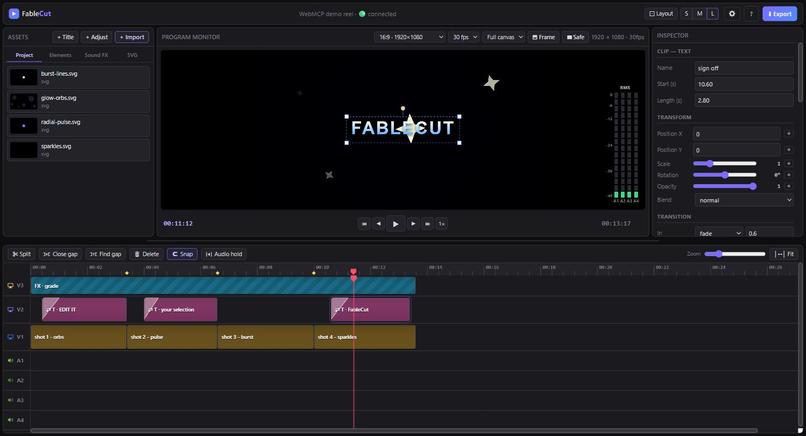
Task: Switch to the Elements tab
Action: (x=60, y=55)
